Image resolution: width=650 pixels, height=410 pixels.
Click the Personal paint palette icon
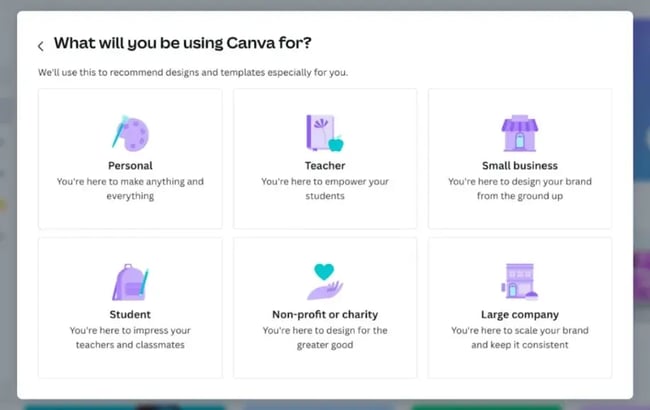pos(130,133)
